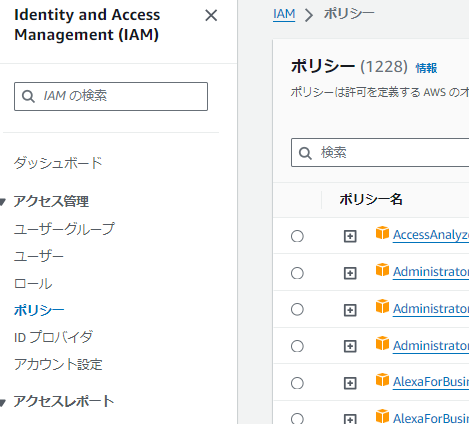Viewport: 469px width, 424px height.
Task: Select the third Administrator policy radio button
Action: click(x=297, y=346)
